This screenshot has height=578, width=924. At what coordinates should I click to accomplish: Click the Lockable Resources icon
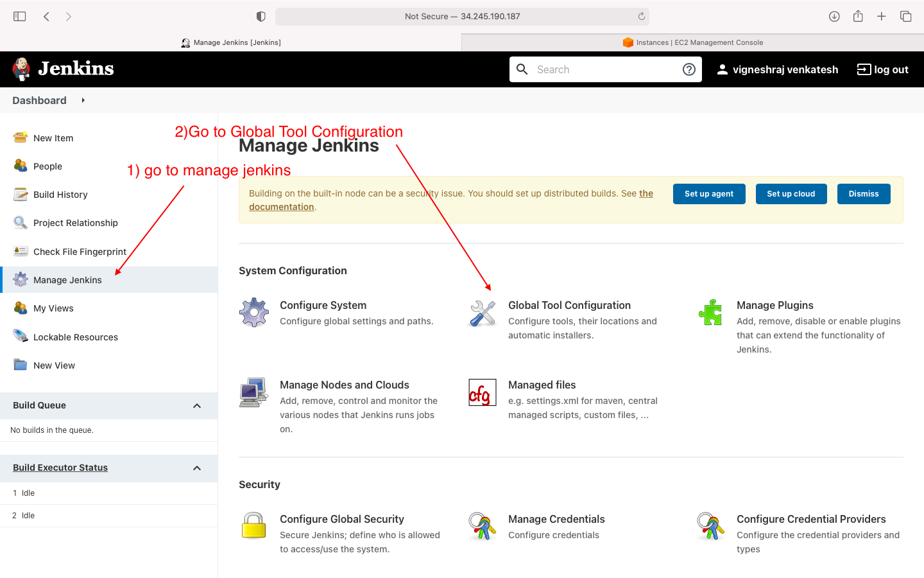tap(21, 337)
